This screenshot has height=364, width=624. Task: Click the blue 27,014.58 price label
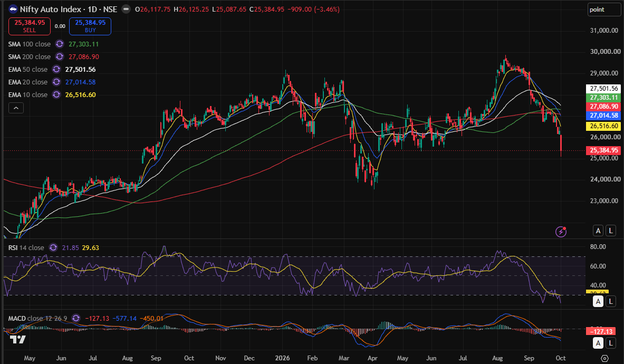coord(603,116)
